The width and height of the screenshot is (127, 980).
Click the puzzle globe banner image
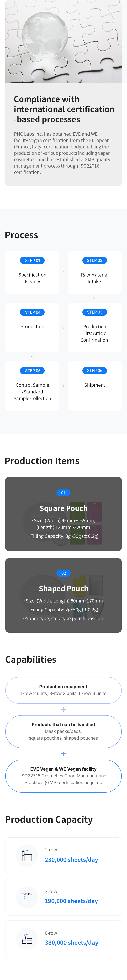(x=63, y=41)
